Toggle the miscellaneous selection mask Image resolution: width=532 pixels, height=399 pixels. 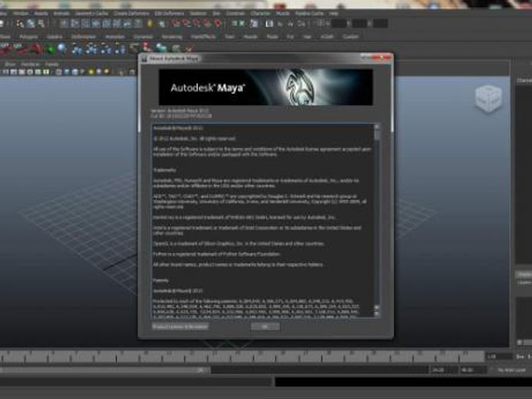coord(138,23)
